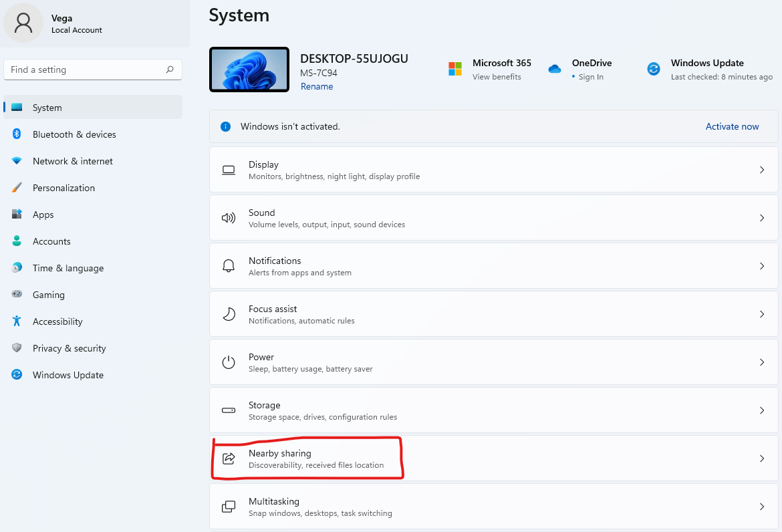Open Windows Update in the sidebar
The image size is (782, 532).
point(93,375)
